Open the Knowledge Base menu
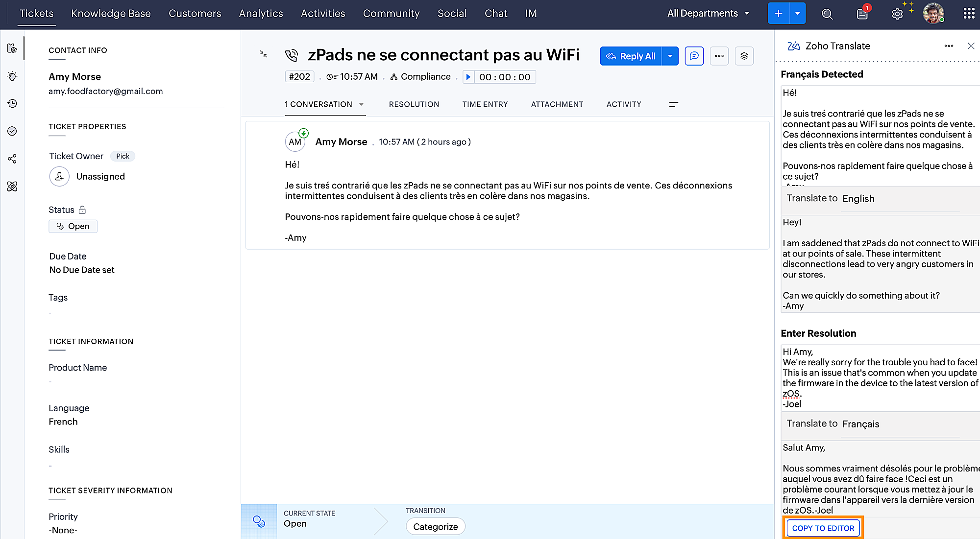The image size is (980, 539). (111, 14)
